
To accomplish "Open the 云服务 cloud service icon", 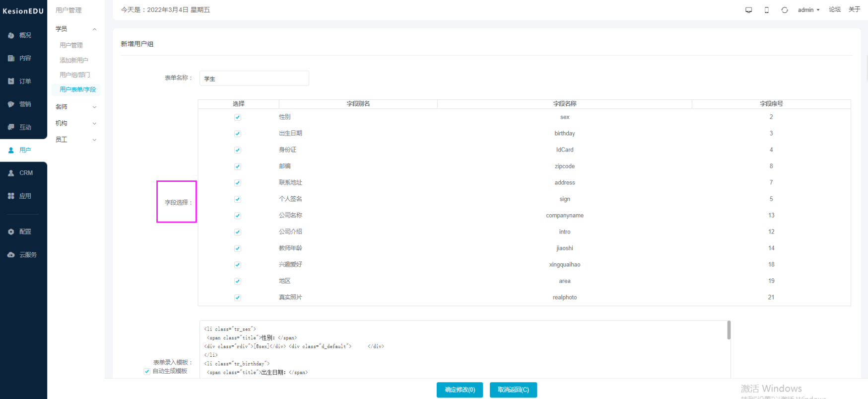I will click(x=11, y=254).
